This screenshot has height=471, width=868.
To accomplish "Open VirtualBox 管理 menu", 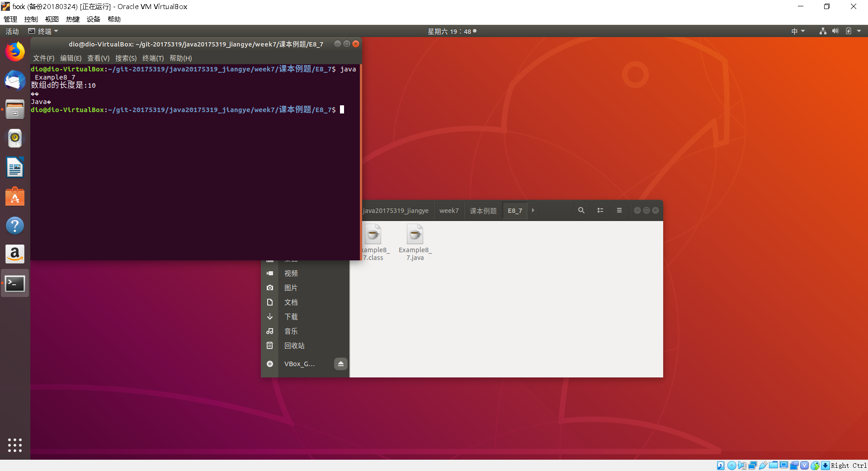I will [10, 19].
